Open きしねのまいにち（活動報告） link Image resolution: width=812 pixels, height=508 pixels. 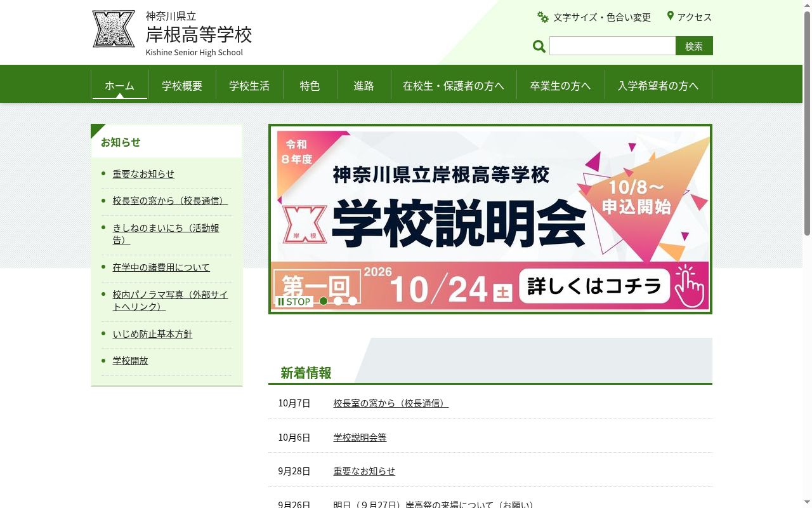[x=166, y=234]
